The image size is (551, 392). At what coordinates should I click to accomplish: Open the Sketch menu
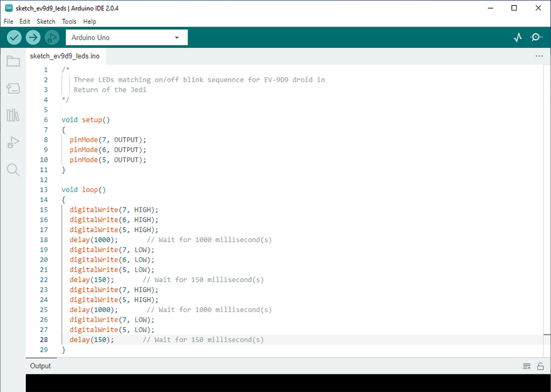point(46,21)
